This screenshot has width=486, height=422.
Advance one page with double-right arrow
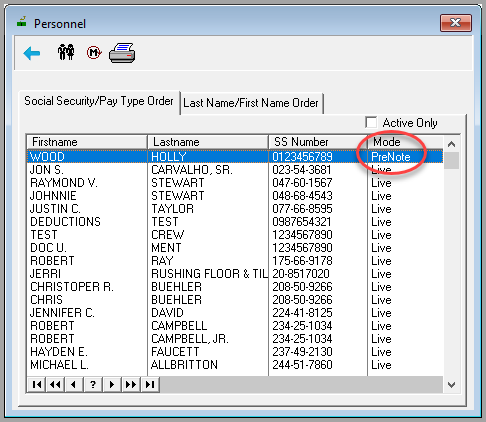(131, 384)
